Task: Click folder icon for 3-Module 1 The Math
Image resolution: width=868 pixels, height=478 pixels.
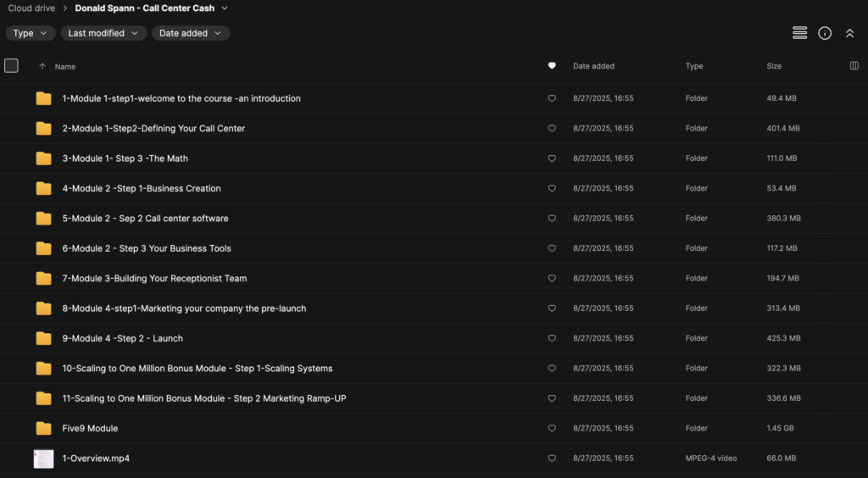Action: (x=43, y=158)
